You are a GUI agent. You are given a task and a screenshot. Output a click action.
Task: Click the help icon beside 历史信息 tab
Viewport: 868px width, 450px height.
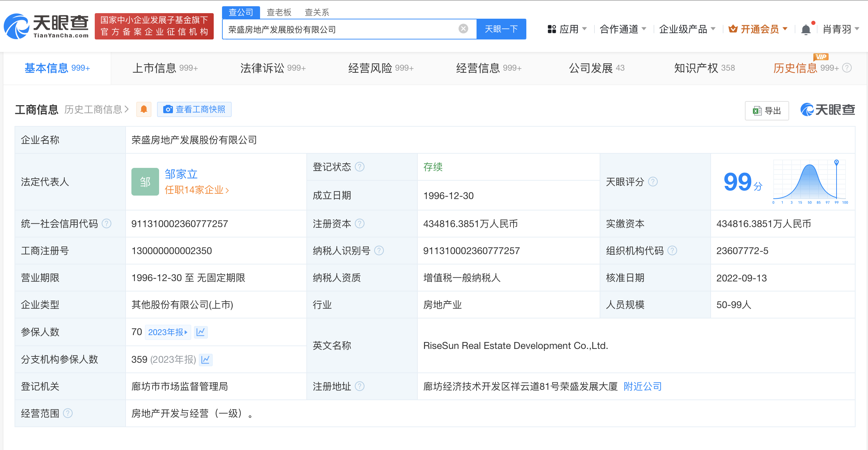click(846, 68)
